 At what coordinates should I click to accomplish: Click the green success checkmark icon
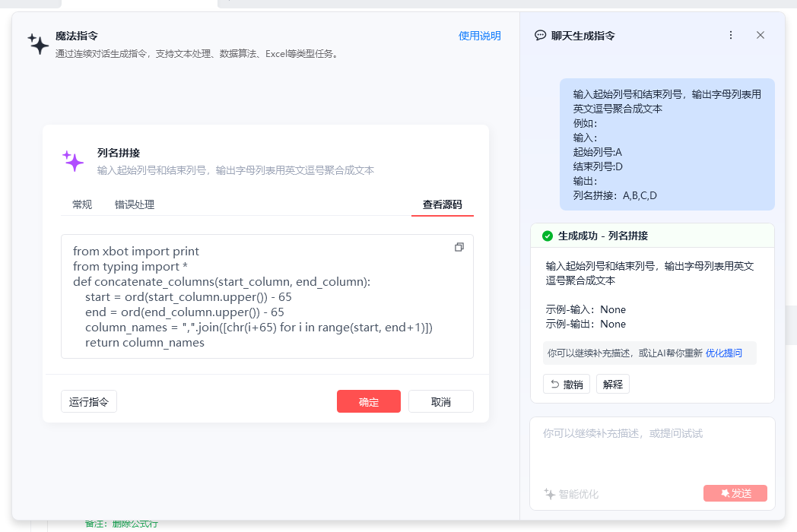[x=547, y=236]
